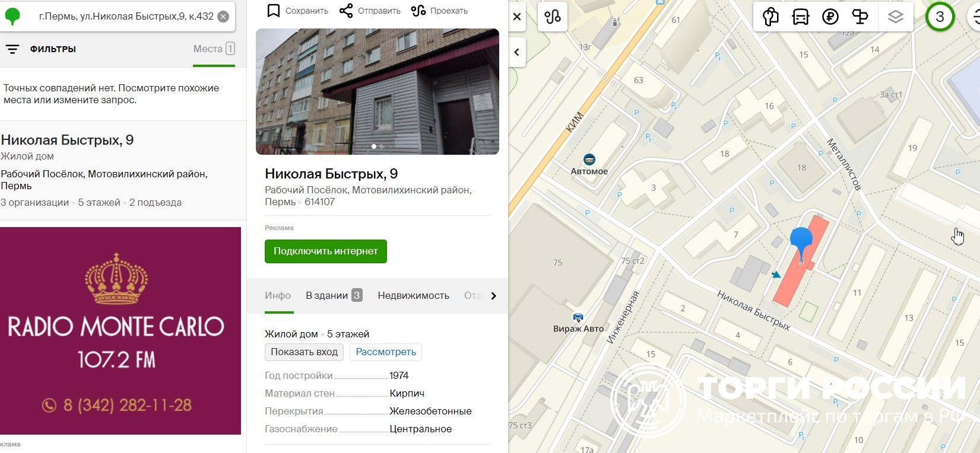Screen dimensions: 980x453
Task: Click the Рассмотреть link
Action: pyautogui.click(x=385, y=352)
